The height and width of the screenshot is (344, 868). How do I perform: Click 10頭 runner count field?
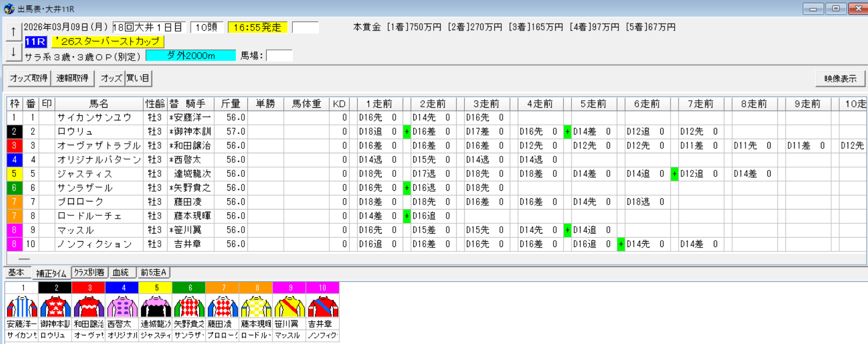click(x=206, y=27)
